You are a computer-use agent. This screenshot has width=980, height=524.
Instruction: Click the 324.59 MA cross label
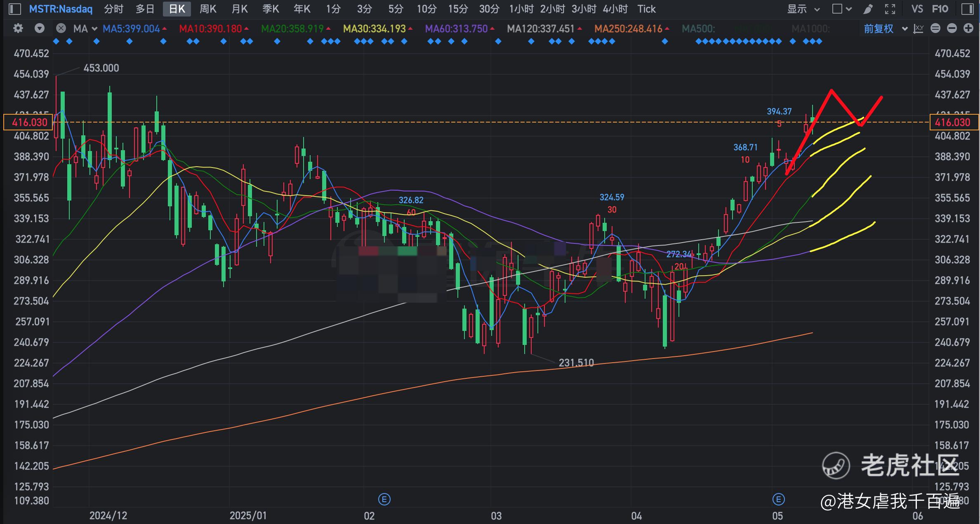(612, 197)
